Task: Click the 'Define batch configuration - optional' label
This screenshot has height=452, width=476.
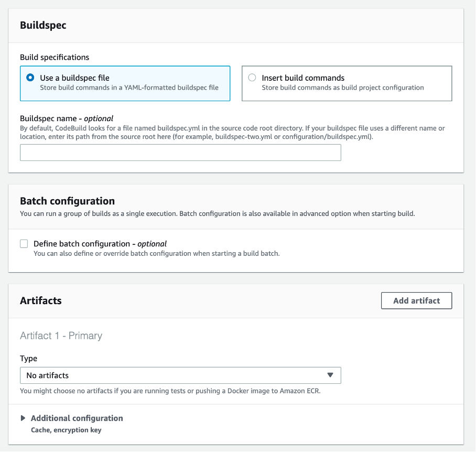Action: (x=100, y=244)
